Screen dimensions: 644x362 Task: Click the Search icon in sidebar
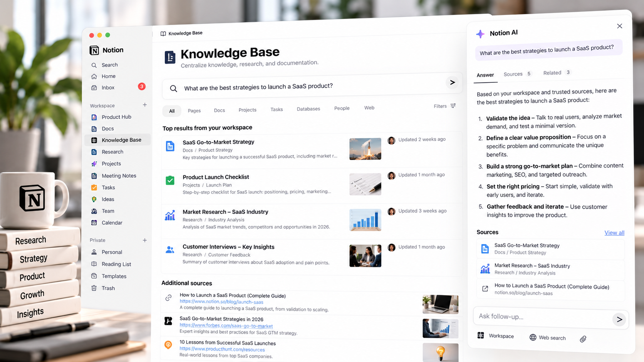[x=94, y=65]
